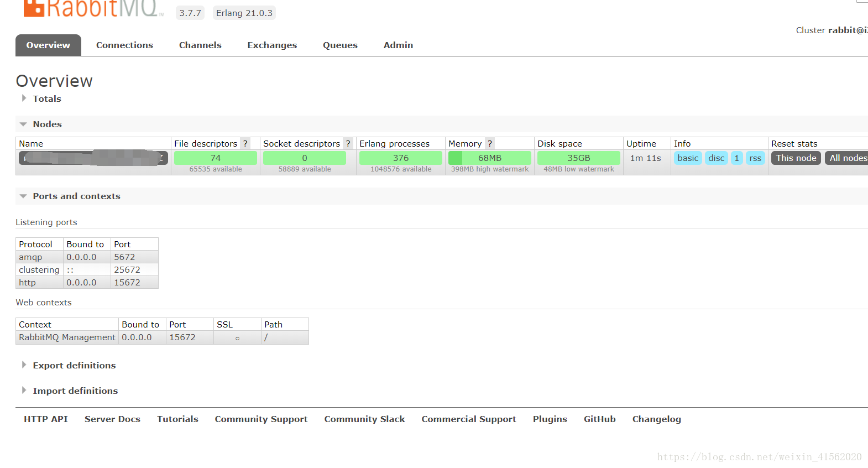The image size is (868, 468).
Task: Open the GitHub footer link
Action: [599, 419]
